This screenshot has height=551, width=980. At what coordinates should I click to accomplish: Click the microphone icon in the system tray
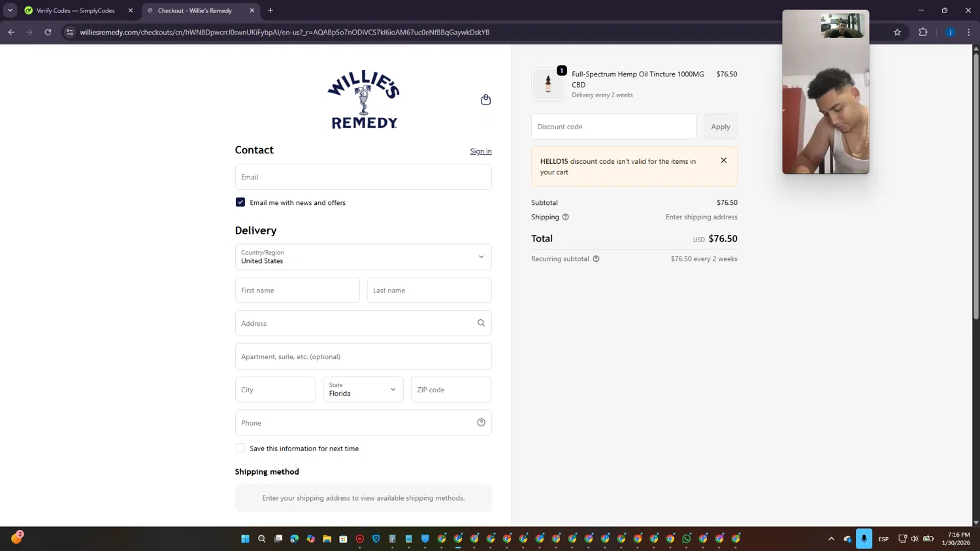[x=864, y=539]
